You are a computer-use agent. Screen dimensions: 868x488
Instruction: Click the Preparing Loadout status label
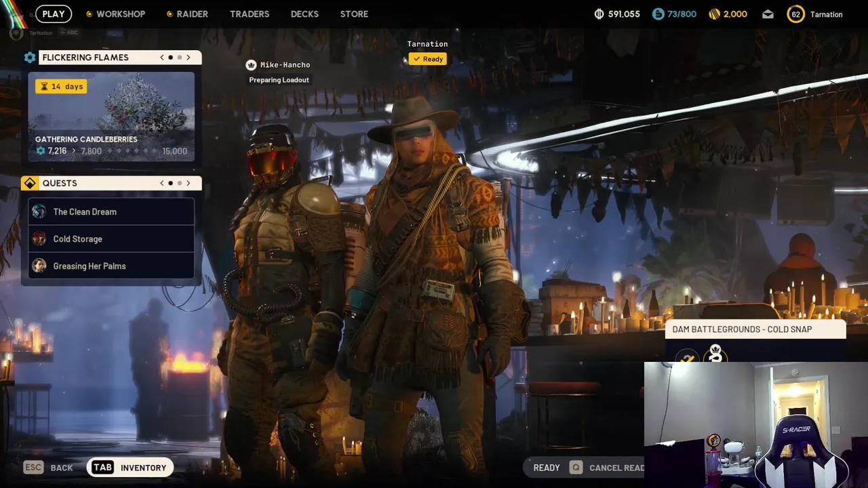(x=279, y=80)
